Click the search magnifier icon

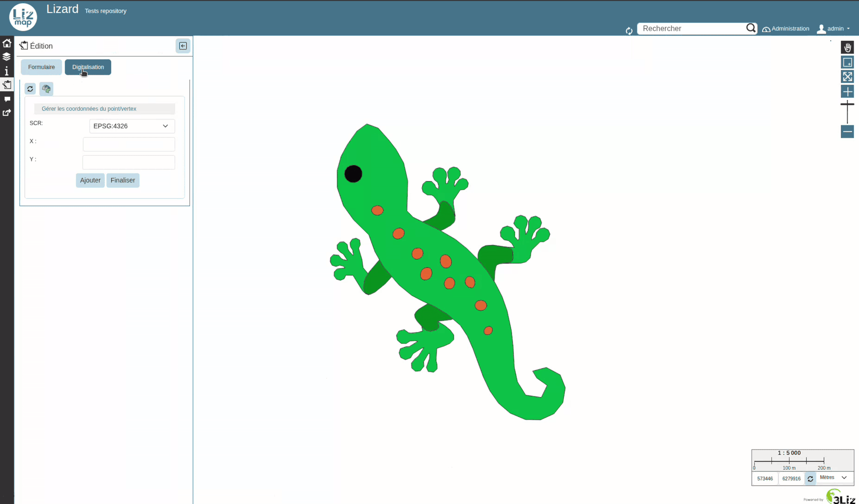[x=751, y=28]
